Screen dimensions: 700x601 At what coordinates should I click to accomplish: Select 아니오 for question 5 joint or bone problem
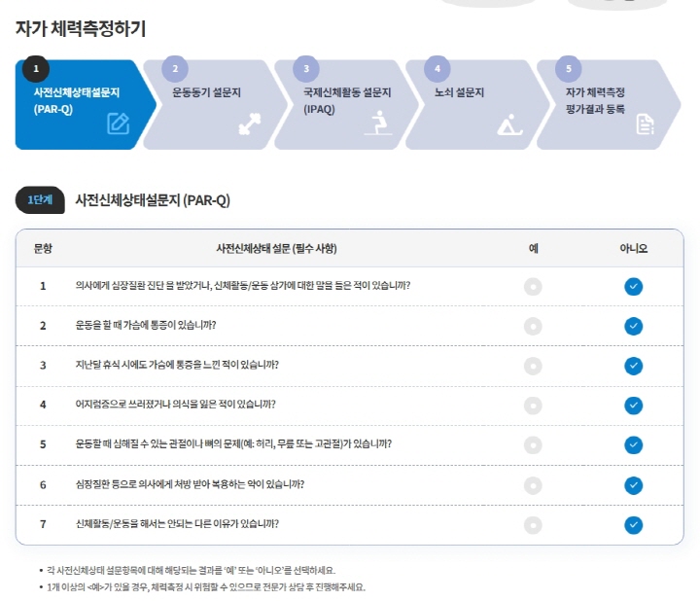[634, 445]
